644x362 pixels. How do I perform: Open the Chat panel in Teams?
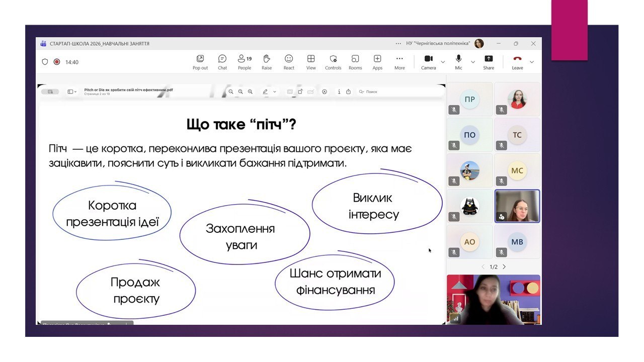click(222, 62)
